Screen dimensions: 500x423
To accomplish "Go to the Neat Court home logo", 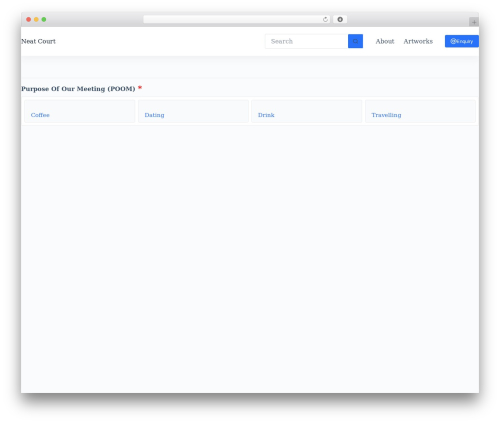I will click(38, 41).
